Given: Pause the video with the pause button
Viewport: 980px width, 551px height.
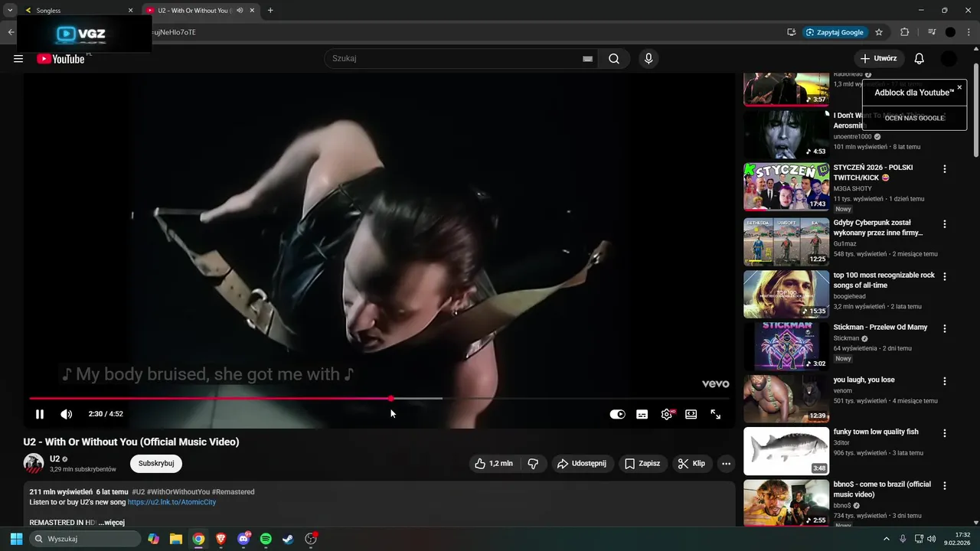Looking at the screenshot, I should 40,414.
